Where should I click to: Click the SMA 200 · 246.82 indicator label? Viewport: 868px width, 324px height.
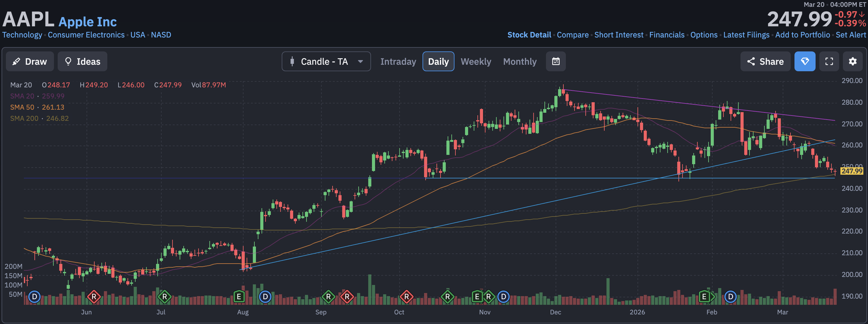tap(39, 118)
